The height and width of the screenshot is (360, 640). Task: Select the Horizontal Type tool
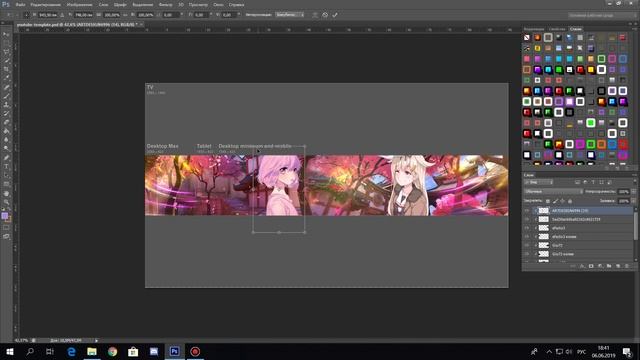[6, 167]
